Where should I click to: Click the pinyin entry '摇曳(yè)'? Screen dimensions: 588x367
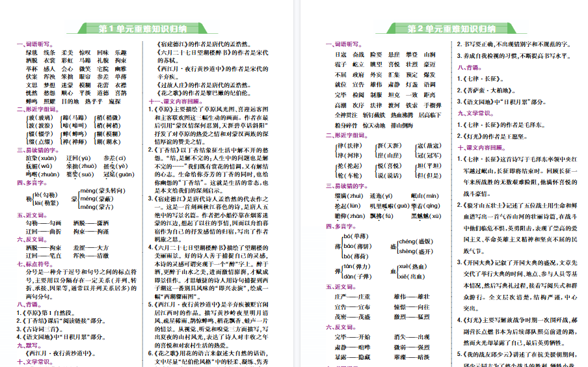click(116, 166)
